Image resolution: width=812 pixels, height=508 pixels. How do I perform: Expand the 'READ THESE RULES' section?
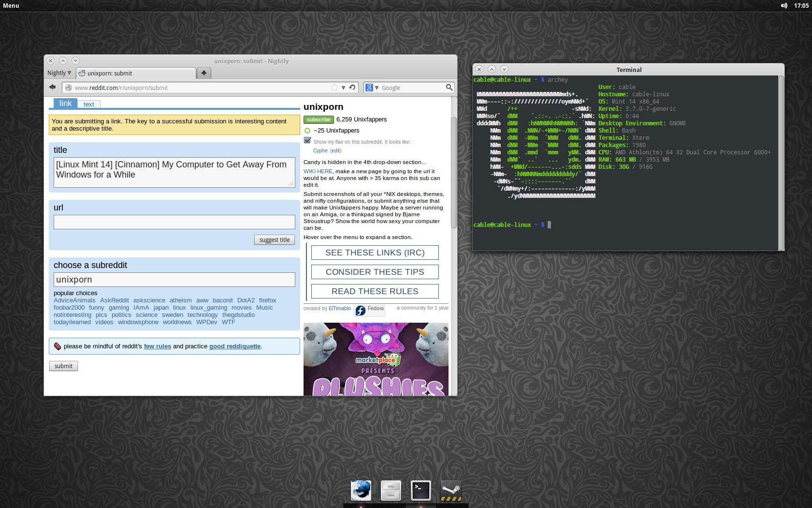[375, 291]
